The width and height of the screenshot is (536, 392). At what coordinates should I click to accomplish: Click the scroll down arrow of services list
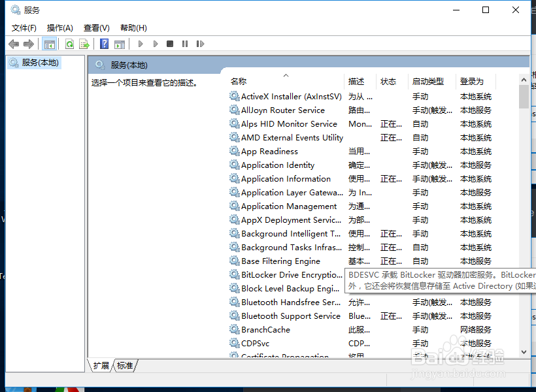click(x=524, y=352)
